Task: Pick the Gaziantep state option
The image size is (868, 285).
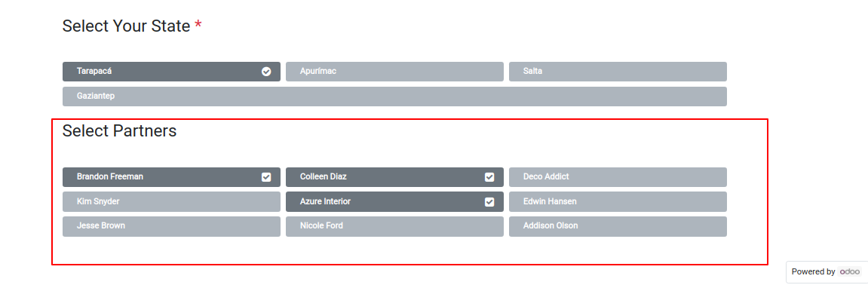Action: click(x=394, y=97)
